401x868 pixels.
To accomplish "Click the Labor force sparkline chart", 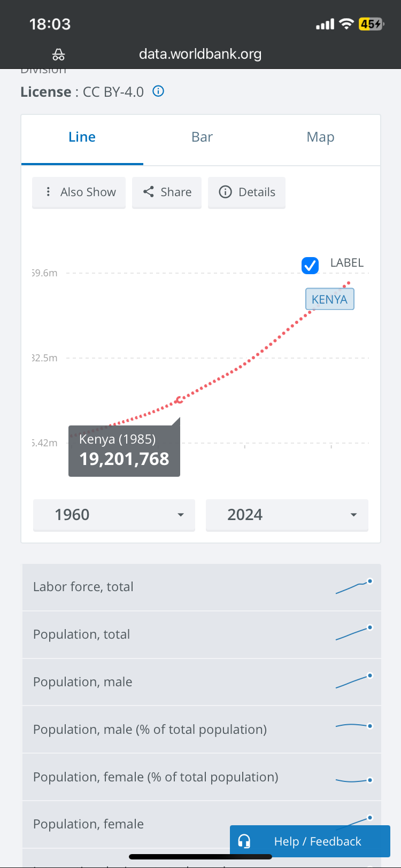I will pyautogui.click(x=353, y=587).
